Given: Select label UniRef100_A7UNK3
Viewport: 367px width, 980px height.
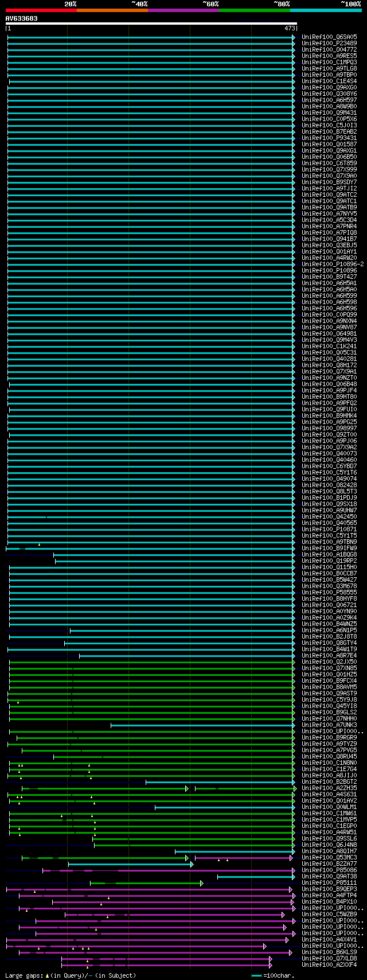Looking at the screenshot, I should click(x=329, y=725).
